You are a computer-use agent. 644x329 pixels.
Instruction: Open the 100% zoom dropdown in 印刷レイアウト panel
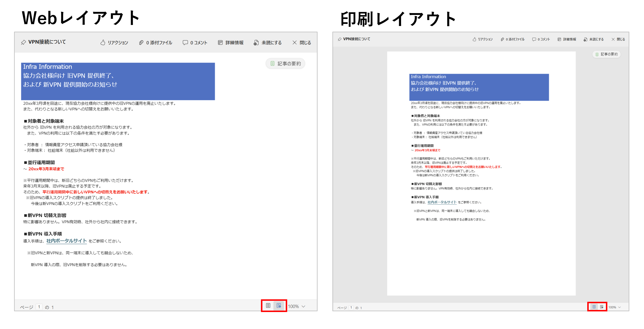(615, 307)
